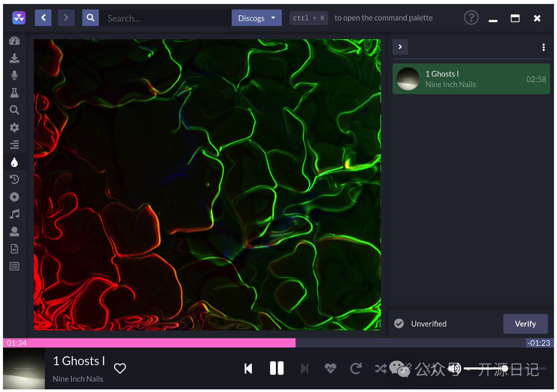
Task: Open the Downloads view
Action: pos(14,58)
